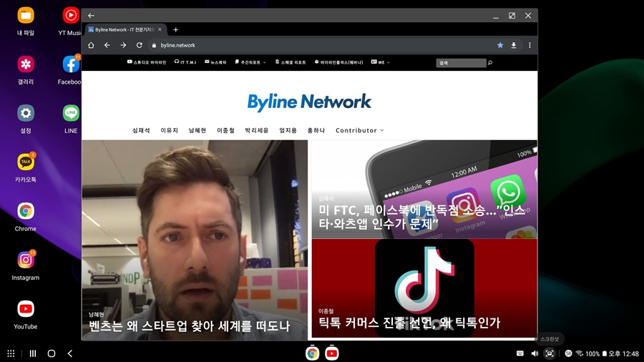The width and height of the screenshot is (644, 362).
Task: Open a new Chrome tab
Action: point(175,29)
